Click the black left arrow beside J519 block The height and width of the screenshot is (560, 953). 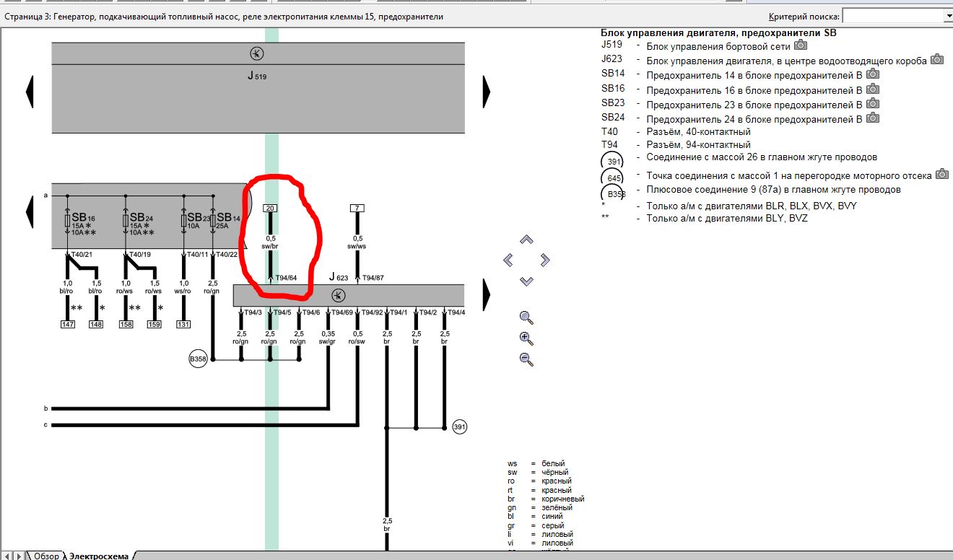[x=30, y=92]
